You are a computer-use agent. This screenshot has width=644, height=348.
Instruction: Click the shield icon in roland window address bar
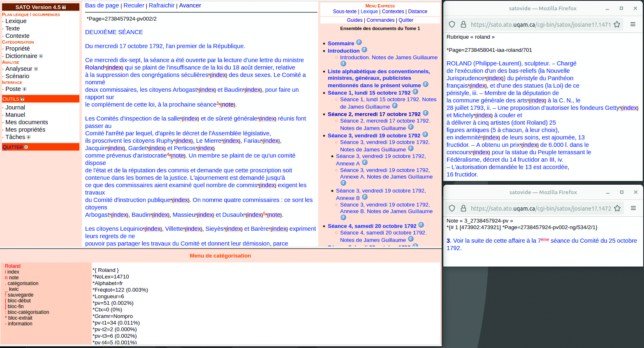(452, 24)
